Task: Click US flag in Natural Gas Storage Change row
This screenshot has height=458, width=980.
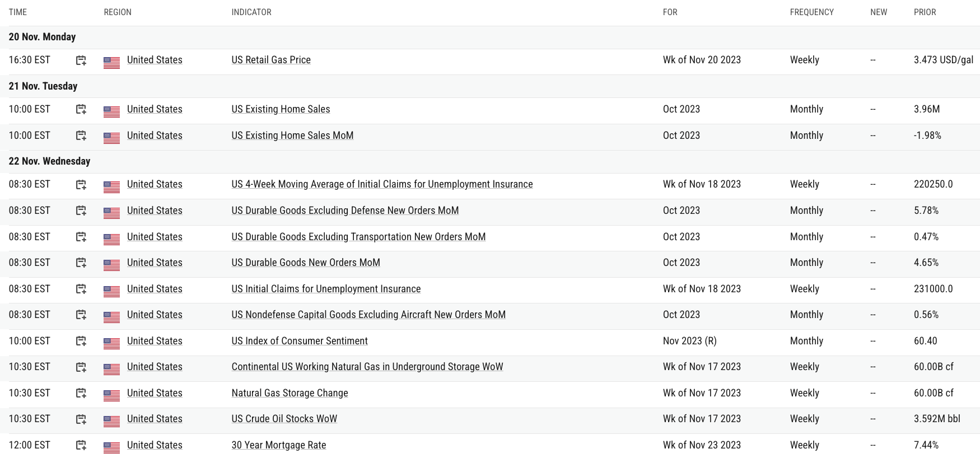Action: tap(112, 396)
